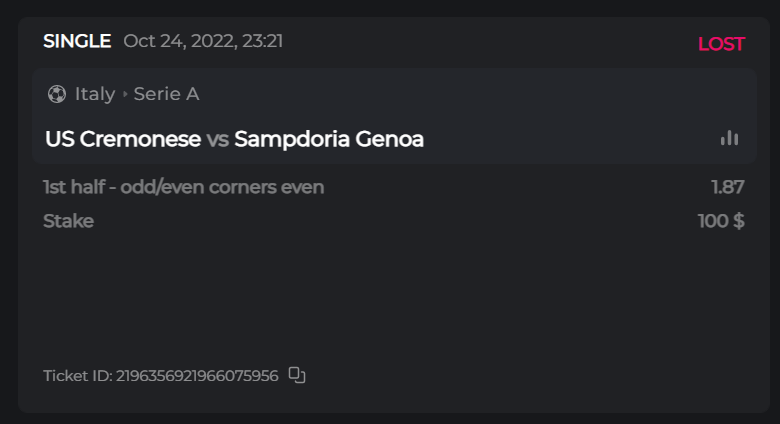
Task: Select the US Cremonese team name
Action: click(123, 139)
